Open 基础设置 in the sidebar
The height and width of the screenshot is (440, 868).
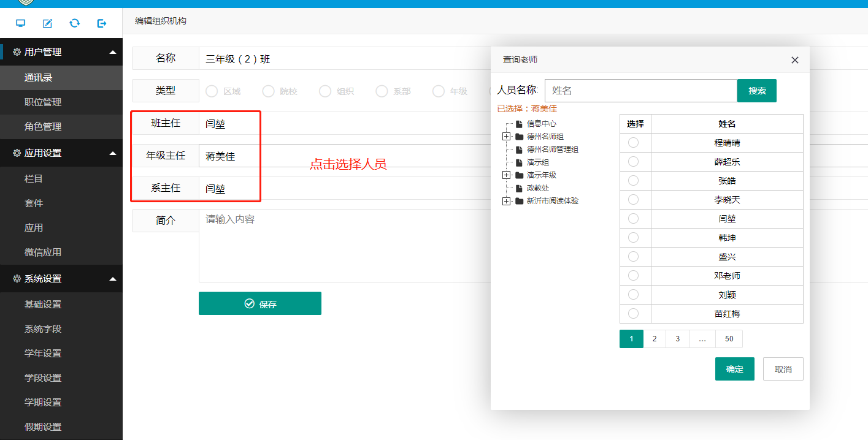61,305
